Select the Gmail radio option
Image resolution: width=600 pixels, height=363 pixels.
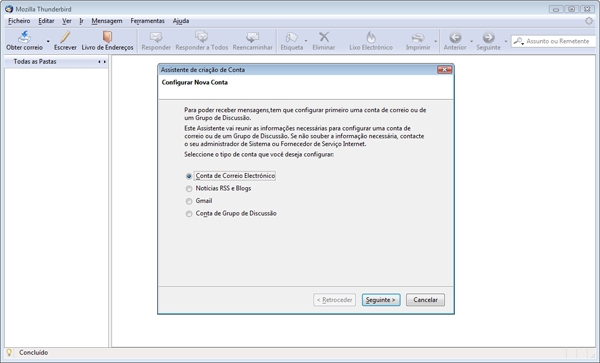(199, 201)
